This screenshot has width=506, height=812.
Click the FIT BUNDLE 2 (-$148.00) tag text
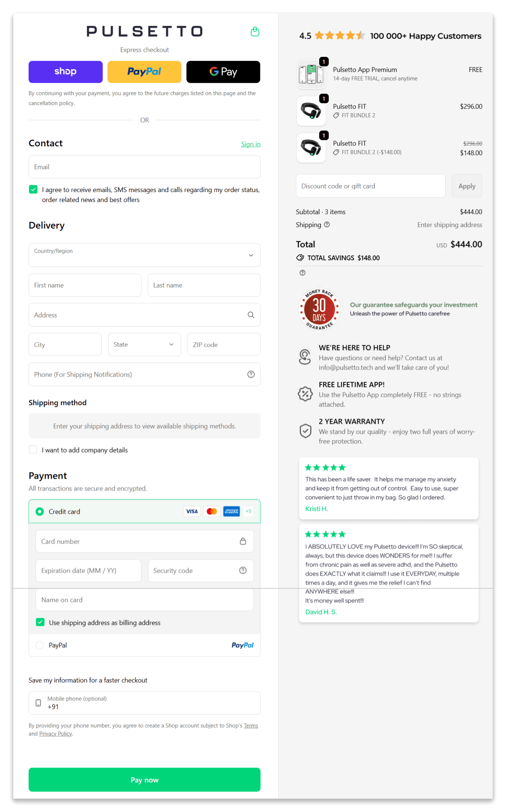tap(371, 152)
